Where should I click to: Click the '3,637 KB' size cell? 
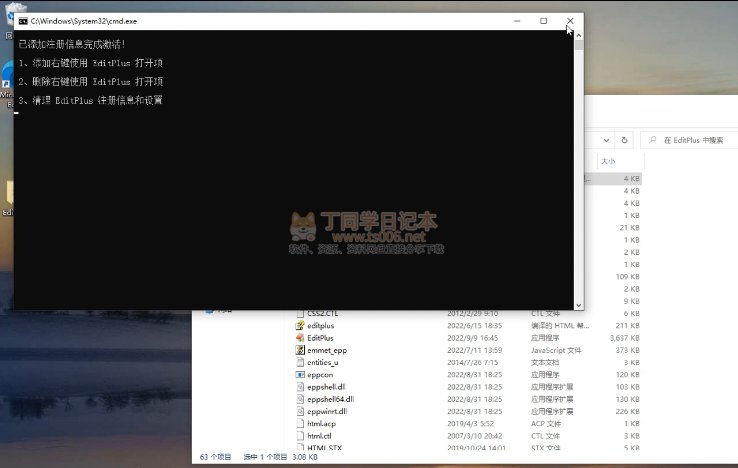625,338
